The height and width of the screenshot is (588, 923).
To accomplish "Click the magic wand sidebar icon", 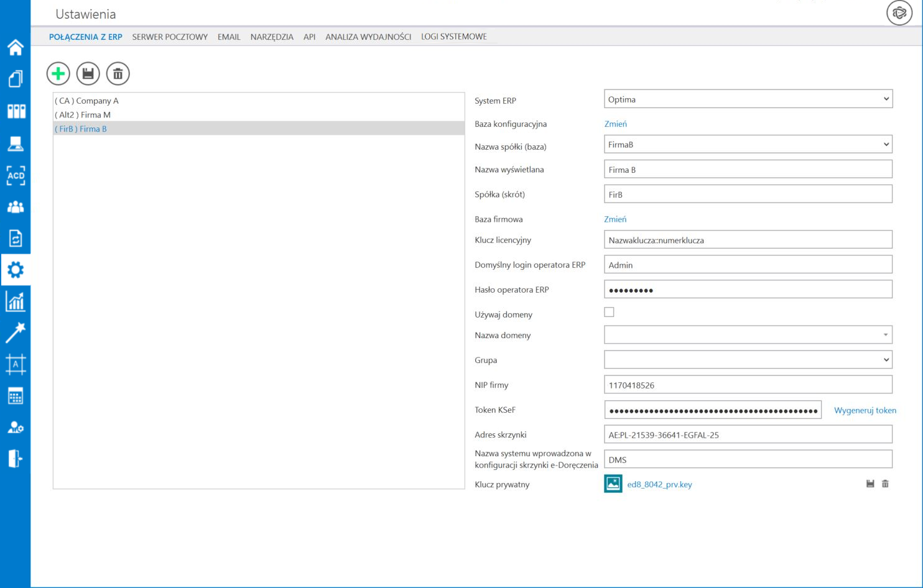I will (16, 333).
